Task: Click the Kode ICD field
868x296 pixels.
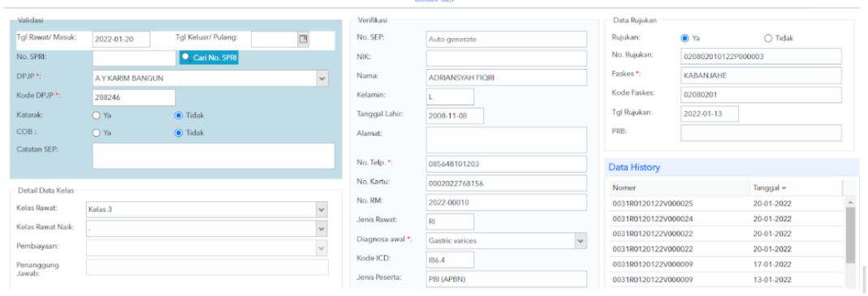Action: [450, 260]
